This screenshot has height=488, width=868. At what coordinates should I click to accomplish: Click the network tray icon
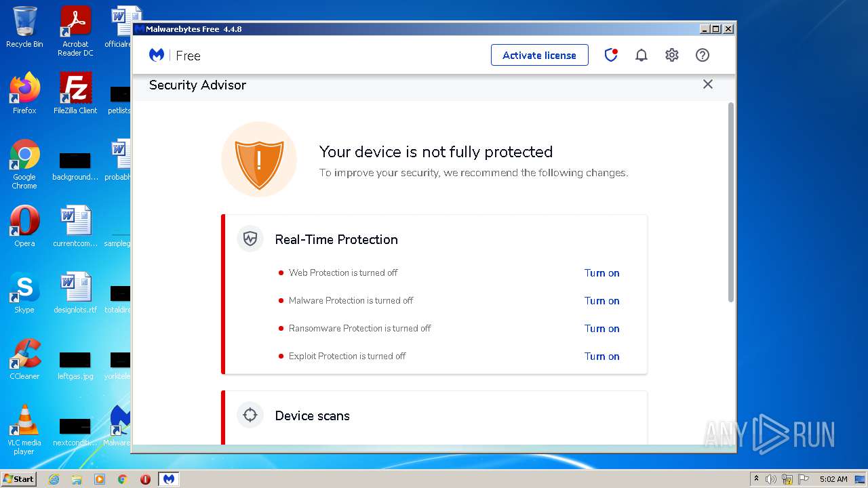pyautogui.click(x=787, y=479)
